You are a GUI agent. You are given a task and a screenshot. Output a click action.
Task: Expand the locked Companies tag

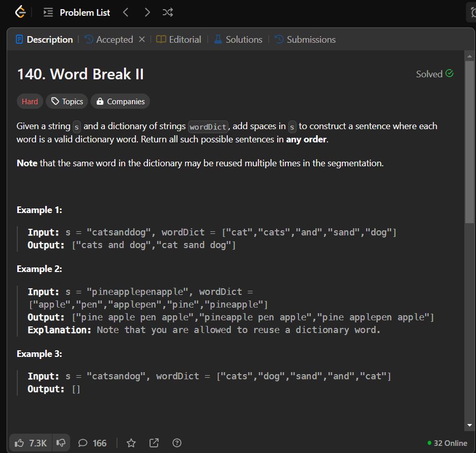[x=121, y=102]
